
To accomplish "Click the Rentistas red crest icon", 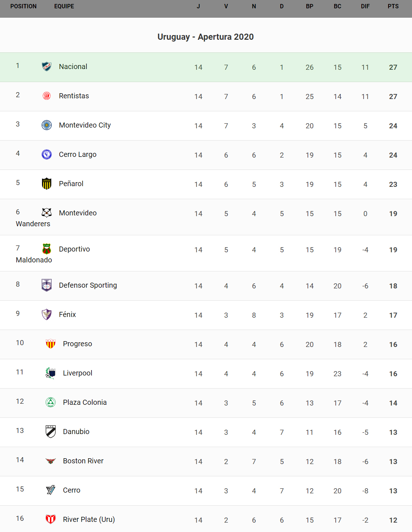I will (x=47, y=96).
